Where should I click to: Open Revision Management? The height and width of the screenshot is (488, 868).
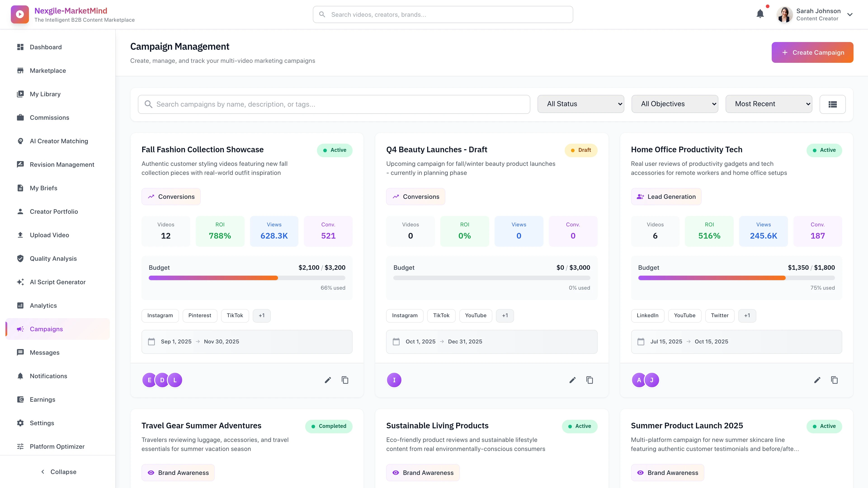(x=62, y=164)
